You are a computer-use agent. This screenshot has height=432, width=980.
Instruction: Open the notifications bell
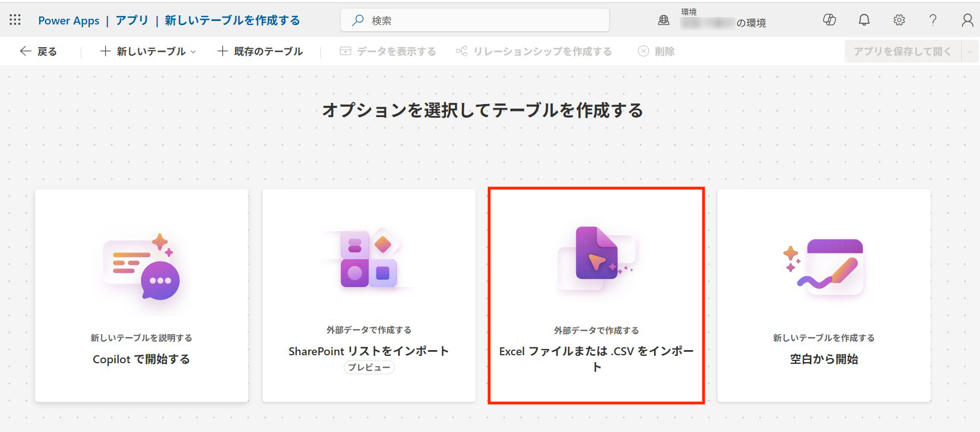click(864, 20)
